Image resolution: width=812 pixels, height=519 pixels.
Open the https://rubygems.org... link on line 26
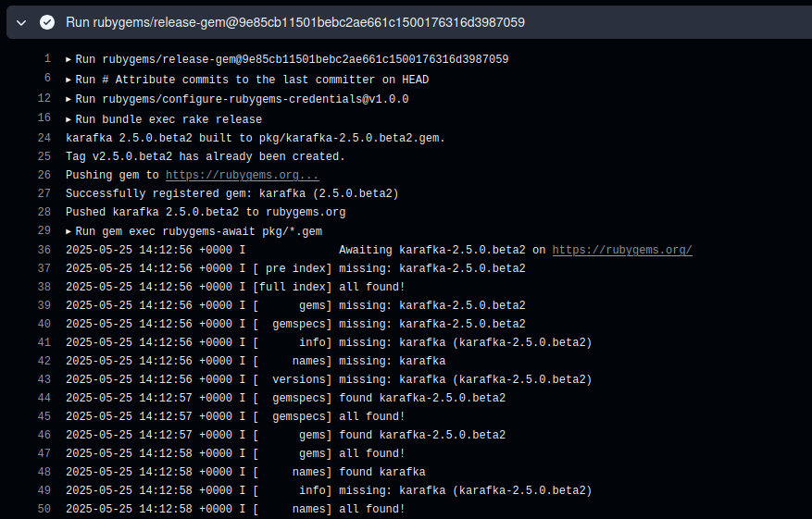click(x=243, y=176)
